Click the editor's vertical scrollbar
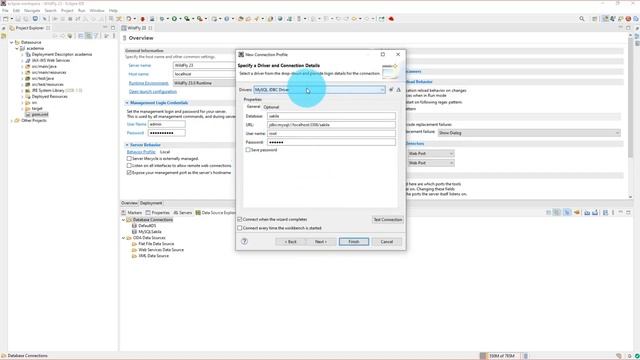Image resolution: width=640 pixels, height=360 pixels. [631, 98]
